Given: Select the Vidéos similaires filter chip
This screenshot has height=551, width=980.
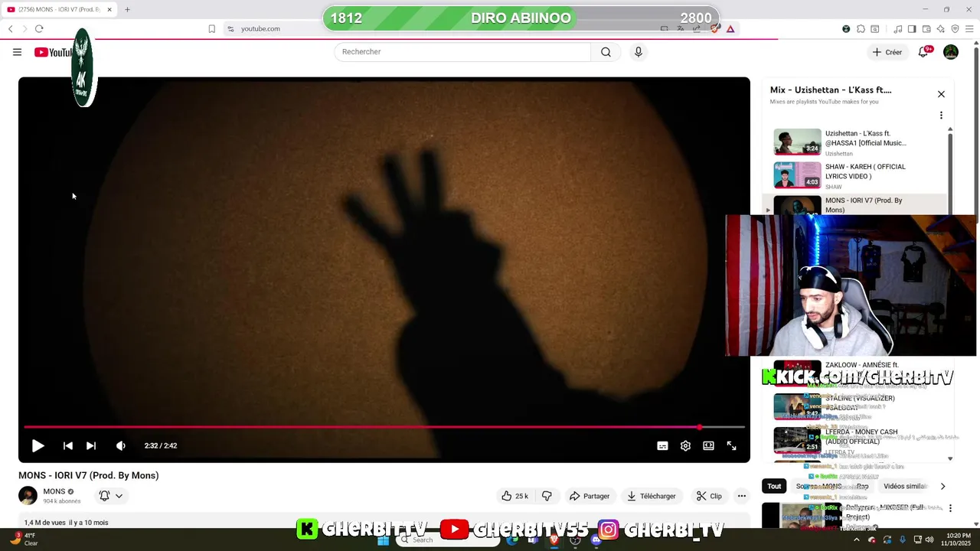Looking at the screenshot, I should pyautogui.click(x=905, y=486).
